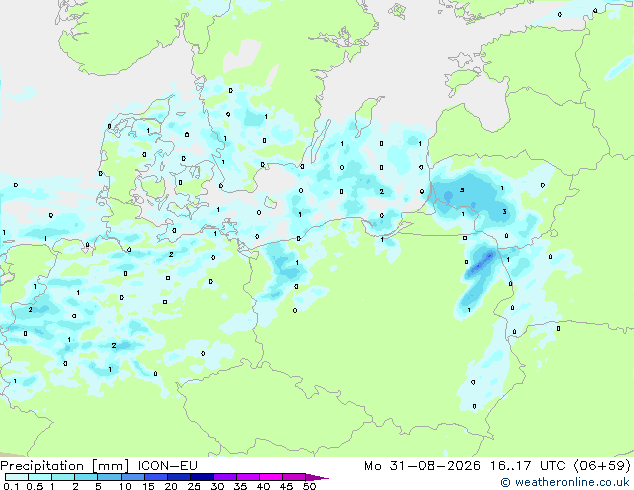
Task: Click the legend tick label 50
Action: (x=309, y=486)
